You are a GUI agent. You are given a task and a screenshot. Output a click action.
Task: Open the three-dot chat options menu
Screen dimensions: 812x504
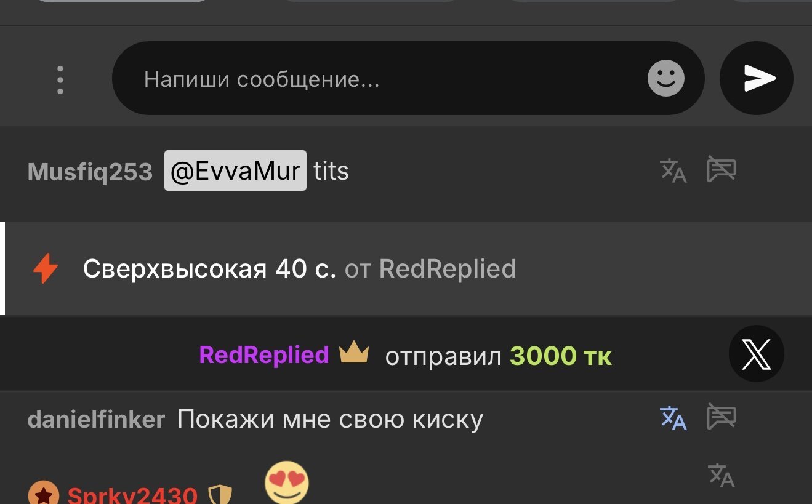pos(60,79)
